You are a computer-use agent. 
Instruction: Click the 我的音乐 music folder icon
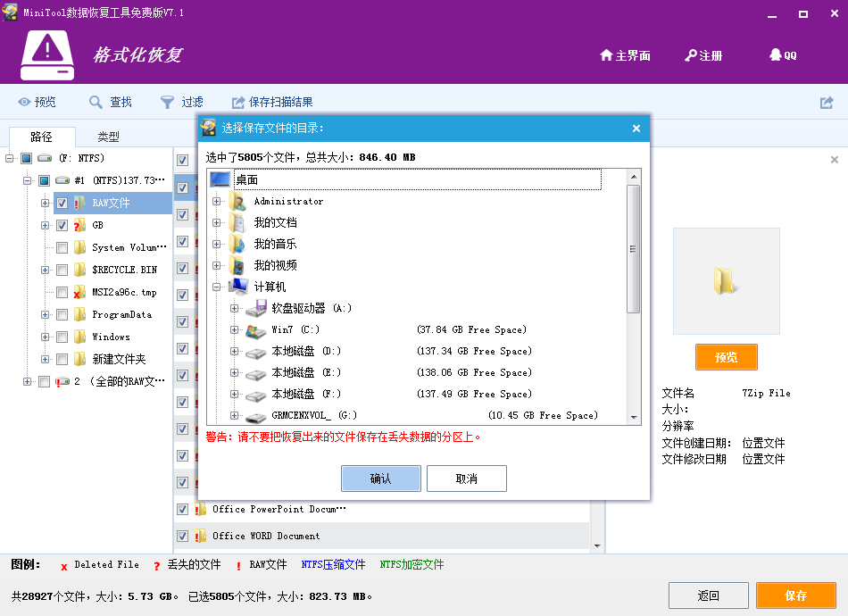pyautogui.click(x=237, y=244)
